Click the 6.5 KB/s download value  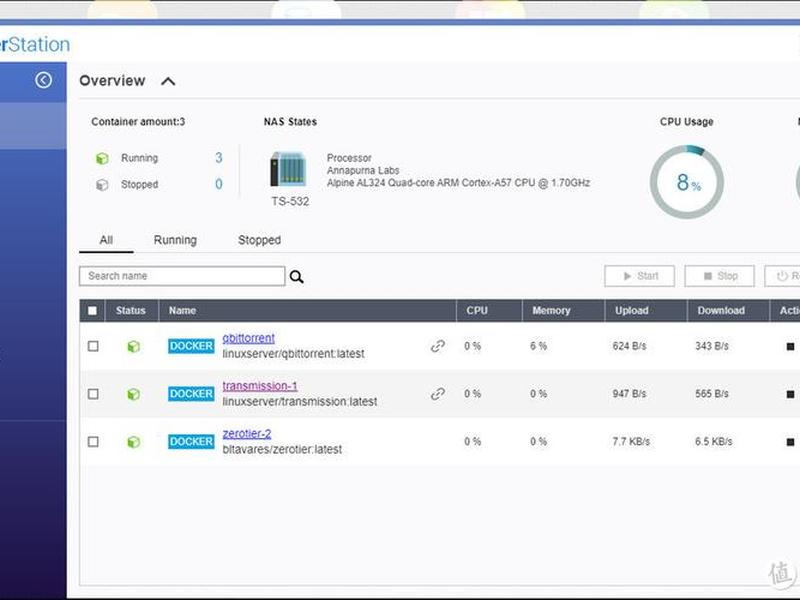tap(713, 442)
